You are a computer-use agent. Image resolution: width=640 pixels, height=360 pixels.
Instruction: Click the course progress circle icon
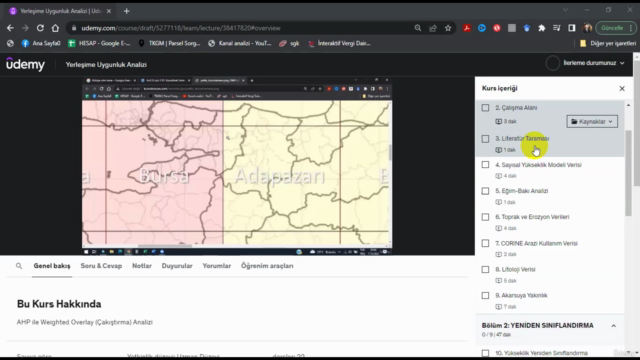point(553,63)
